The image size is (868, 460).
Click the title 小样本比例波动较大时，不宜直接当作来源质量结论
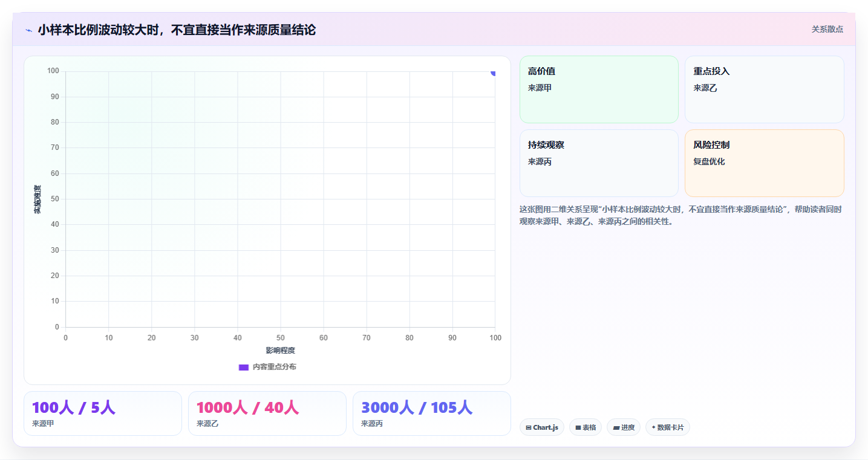tap(177, 30)
